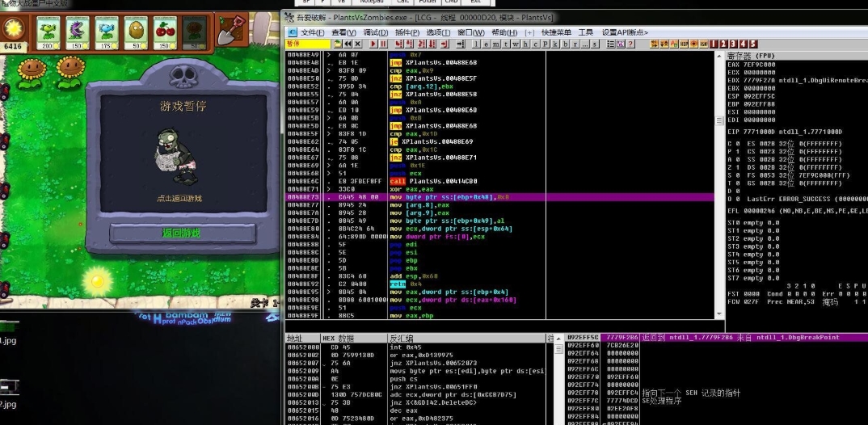Expand the 选项(T) options menu
Viewport: 868px width, 425px height.
tap(437, 32)
